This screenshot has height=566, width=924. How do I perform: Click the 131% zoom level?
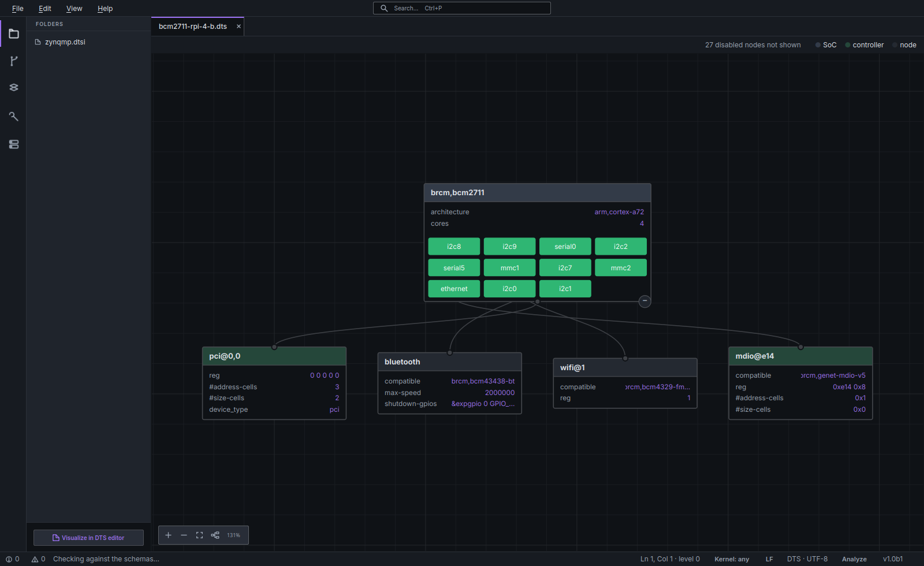(233, 535)
